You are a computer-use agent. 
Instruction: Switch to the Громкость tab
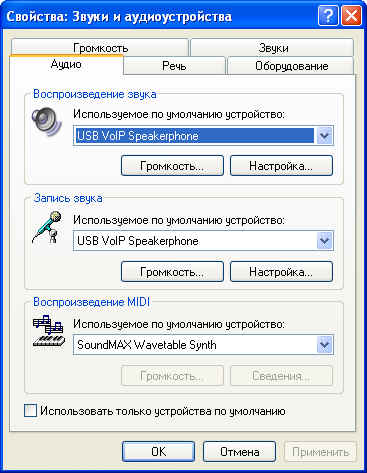tap(100, 48)
